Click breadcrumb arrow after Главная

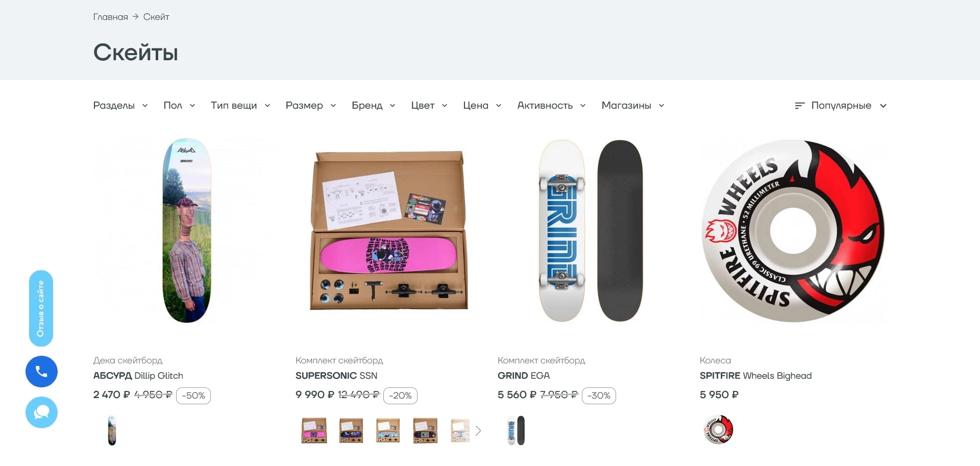[135, 17]
